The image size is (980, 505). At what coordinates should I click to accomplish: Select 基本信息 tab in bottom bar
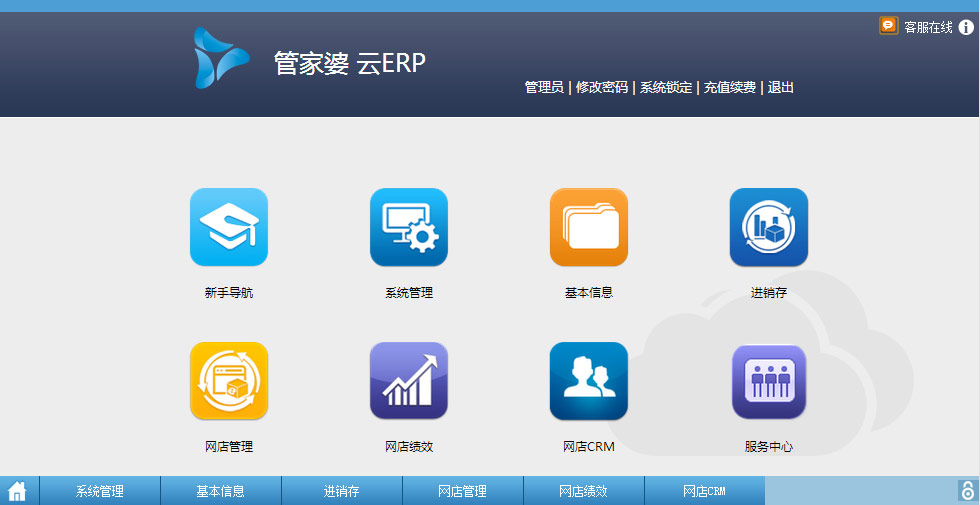[x=221, y=491]
